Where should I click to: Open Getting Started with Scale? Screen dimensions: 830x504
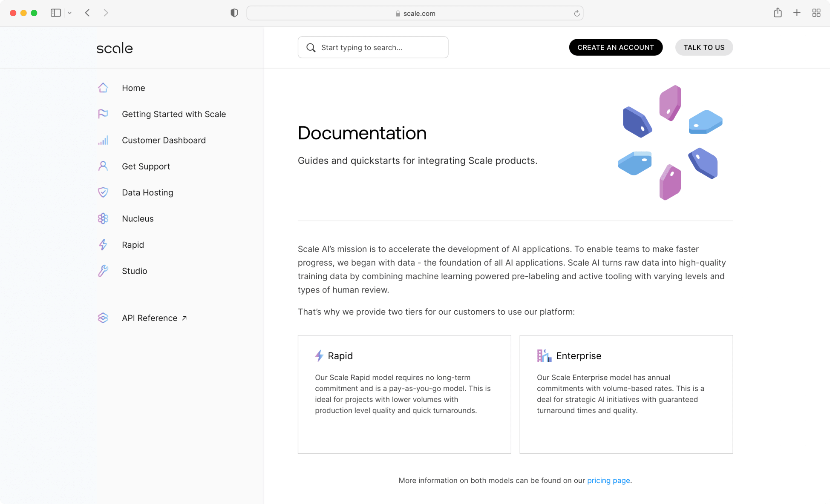(x=174, y=114)
